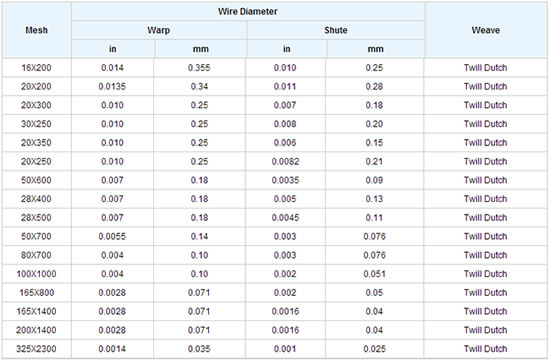
Task: Click the Mesh column header
Action: click(36, 30)
